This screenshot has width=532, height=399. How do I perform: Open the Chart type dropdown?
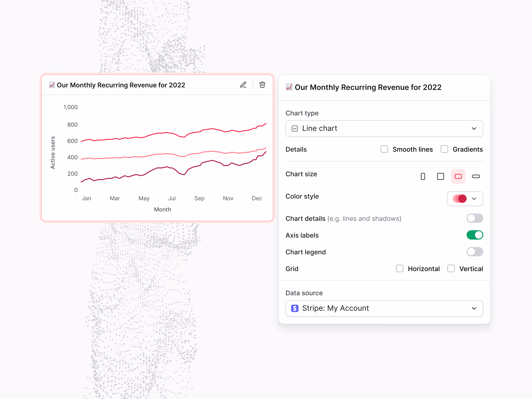click(384, 129)
